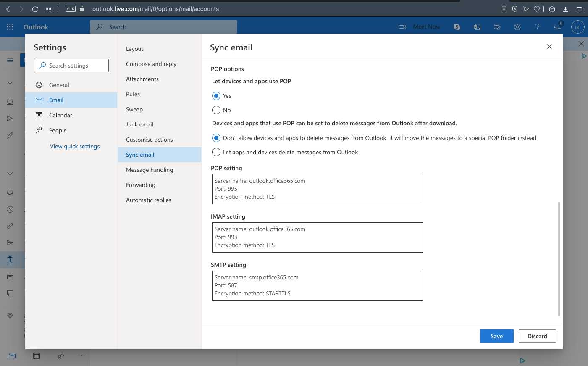Click the Search settings field
The height and width of the screenshot is (366, 588).
(71, 66)
